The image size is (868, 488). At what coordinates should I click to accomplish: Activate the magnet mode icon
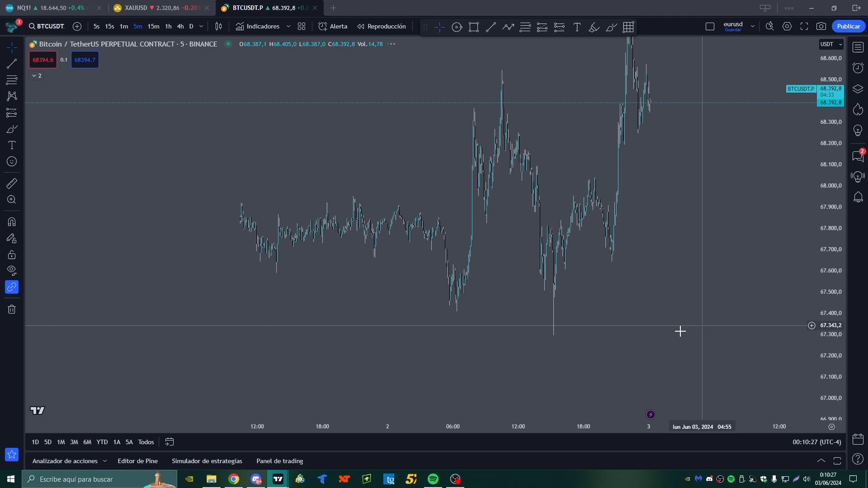tap(12, 222)
